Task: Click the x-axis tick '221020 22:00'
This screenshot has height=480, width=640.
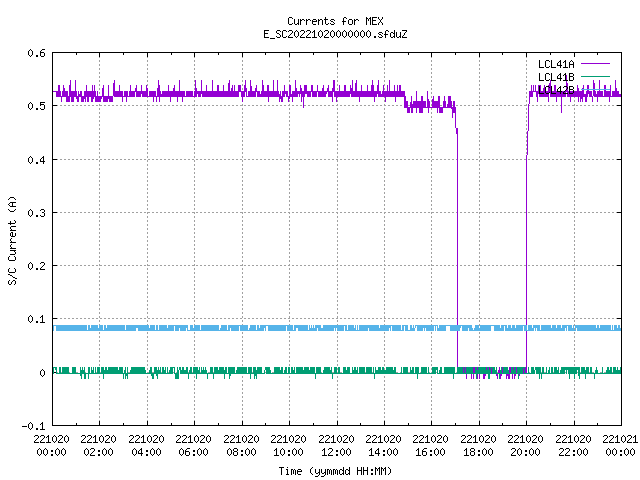Action: (573, 446)
